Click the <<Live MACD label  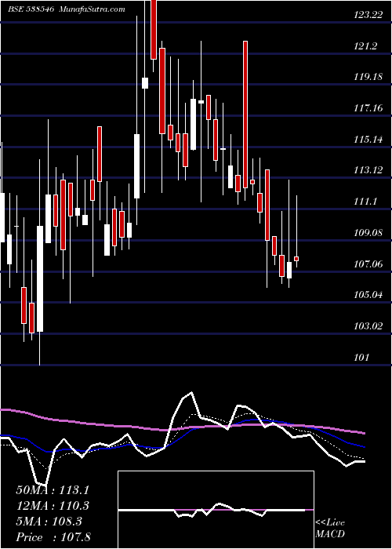330,529
